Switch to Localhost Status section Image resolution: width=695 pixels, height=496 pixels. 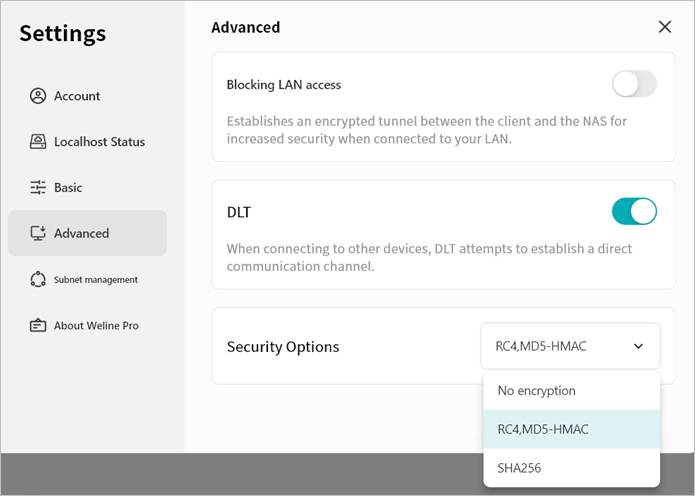[x=99, y=142]
